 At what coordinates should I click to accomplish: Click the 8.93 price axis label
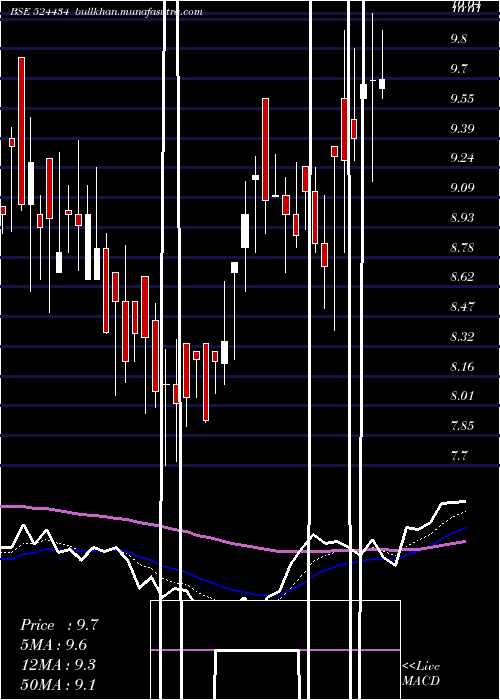click(x=462, y=217)
